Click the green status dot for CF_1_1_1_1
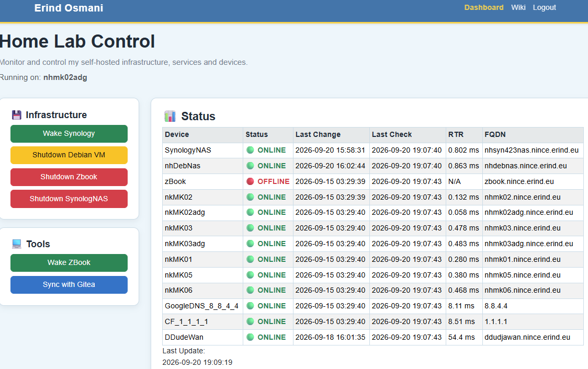The width and height of the screenshot is (588, 369). (x=250, y=321)
